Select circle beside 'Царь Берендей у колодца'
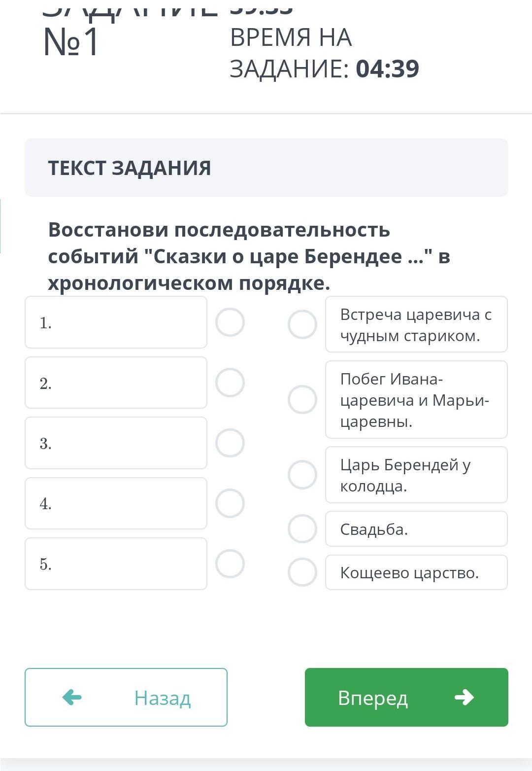This screenshot has width=532, height=771. pyautogui.click(x=302, y=475)
